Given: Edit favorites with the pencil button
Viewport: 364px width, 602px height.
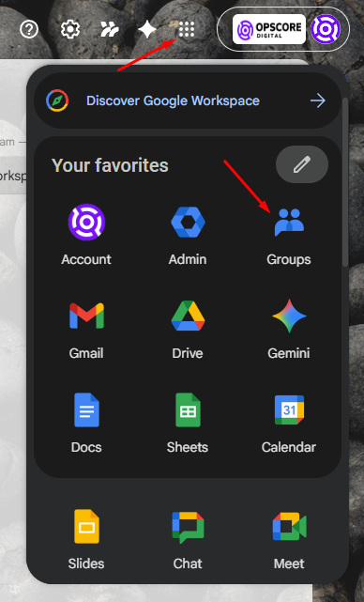Looking at the screenshot, I should pyautogui.click(x=302, y=164).
